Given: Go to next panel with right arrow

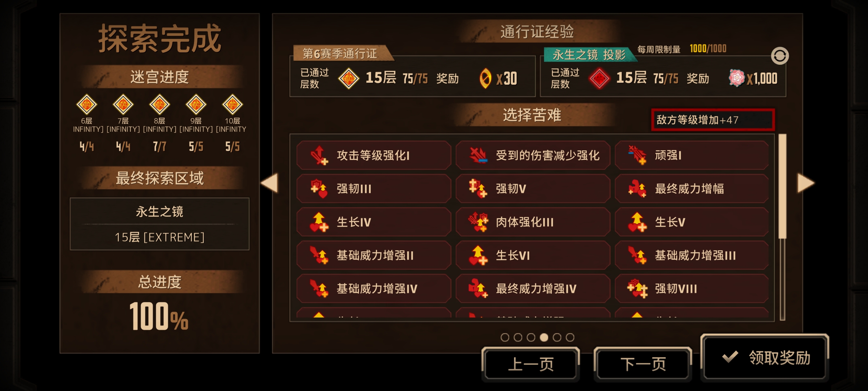Looking at the screenshot, I should 806,183.
